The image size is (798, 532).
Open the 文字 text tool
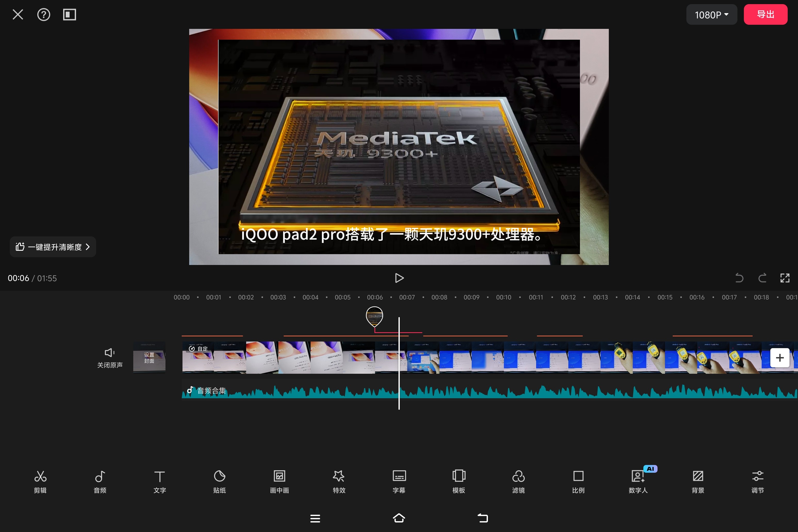160,481
